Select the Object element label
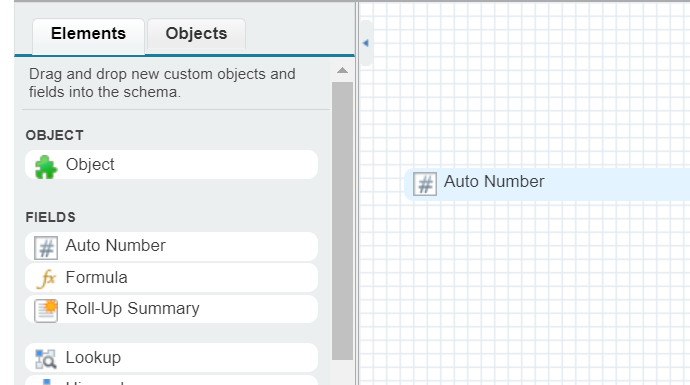Image resolution: width=690 pixels, height=385 pixels. (90, 165)
